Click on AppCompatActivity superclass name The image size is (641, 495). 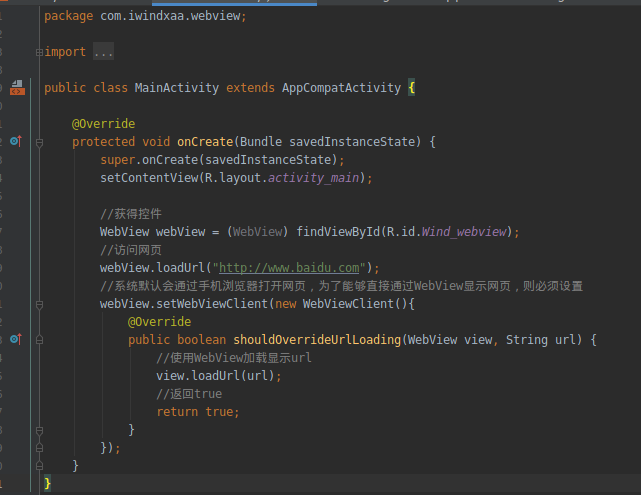pyautogui.click(x=341, y=88)
